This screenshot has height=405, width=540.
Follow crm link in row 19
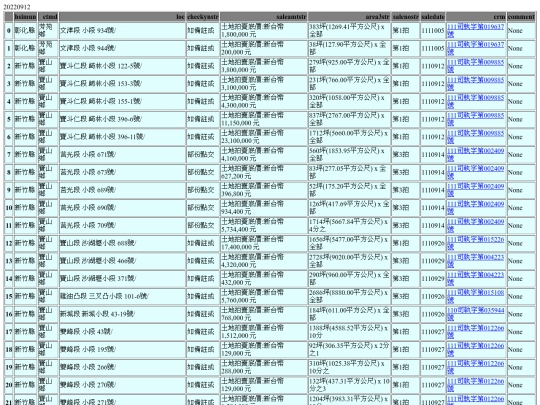pyautogui.click(x=475, y=367)
